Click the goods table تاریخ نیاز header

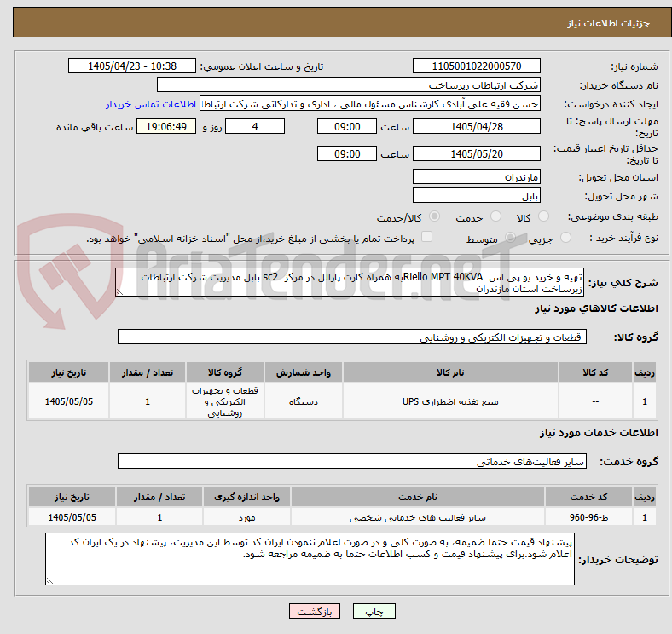(x=68, y=372)
